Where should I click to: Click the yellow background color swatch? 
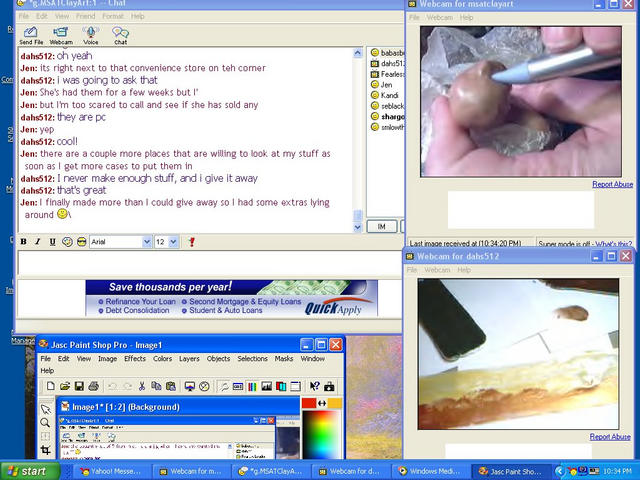click(x=335, y=403)
